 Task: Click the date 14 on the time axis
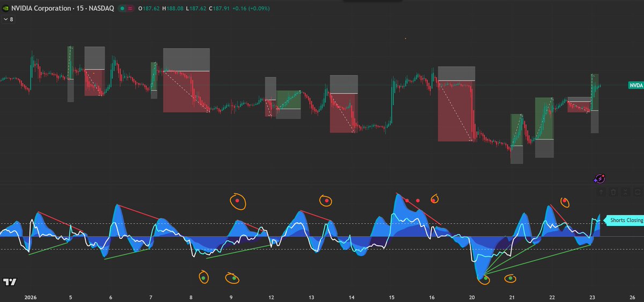pyautogui.click(x=352, y=297)
